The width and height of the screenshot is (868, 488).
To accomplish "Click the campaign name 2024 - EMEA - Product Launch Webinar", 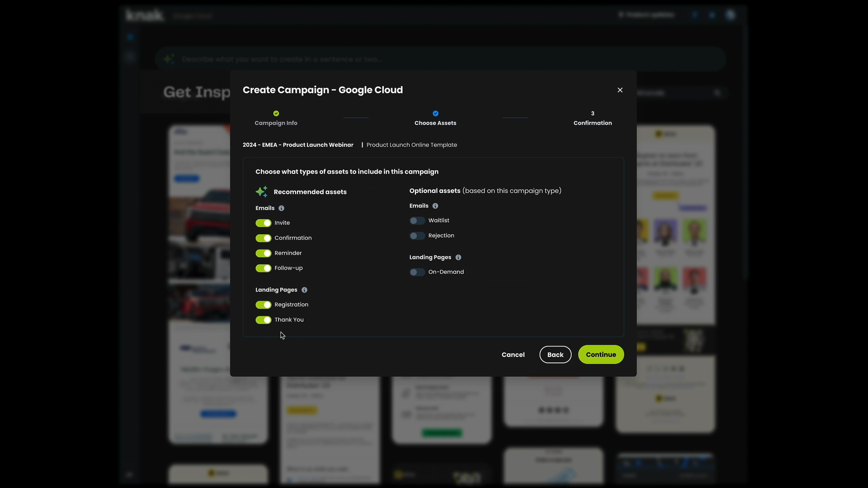I will tap(298, 145).
